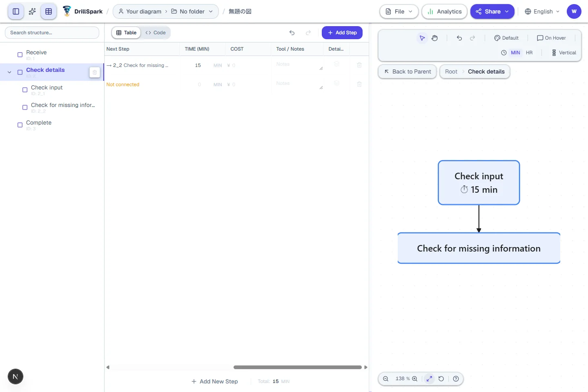The height and width of the screenshot is (392, 588).
Task: Switch time unit to HR
Action: tap(529, 53)
